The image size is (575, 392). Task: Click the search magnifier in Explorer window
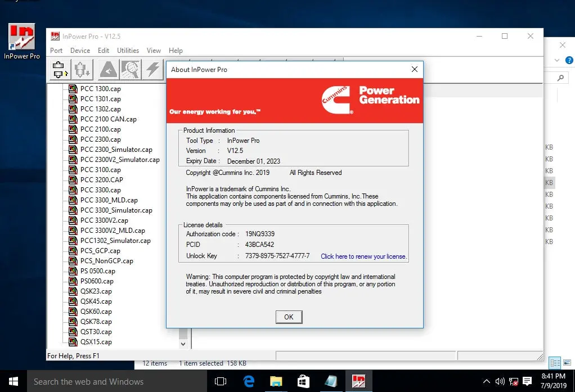coord(561,78)
